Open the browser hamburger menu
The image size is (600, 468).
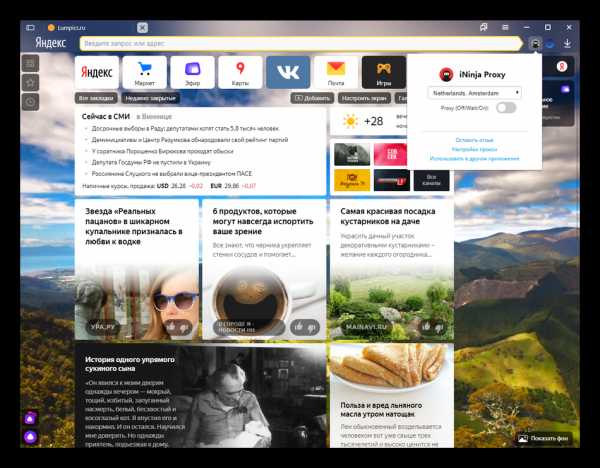point(505,28)
